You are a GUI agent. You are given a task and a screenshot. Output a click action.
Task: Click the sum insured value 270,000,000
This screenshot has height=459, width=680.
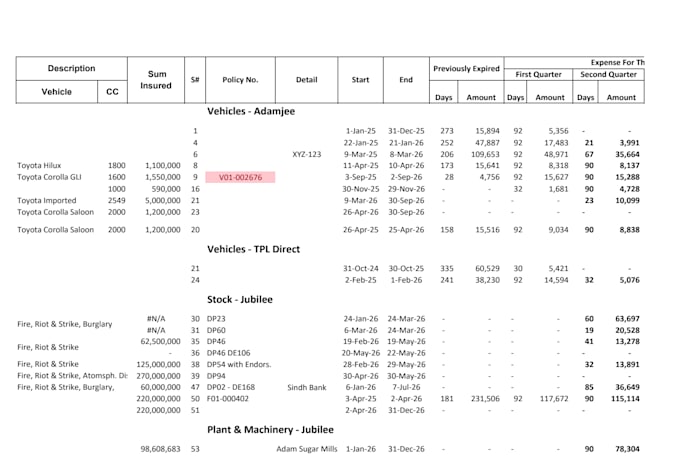pos(158,376)
